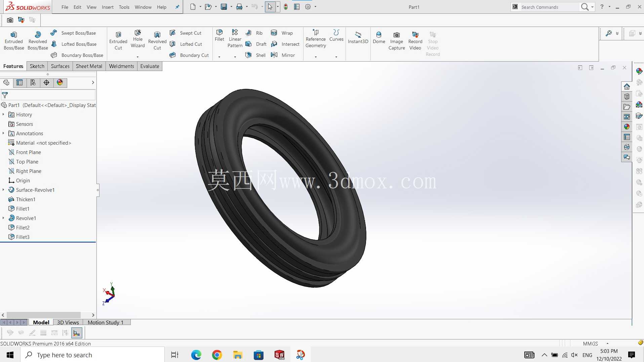Screen dimensions: 644x362
Task: Select the Draft feature
Action: (x=256, y=44)
